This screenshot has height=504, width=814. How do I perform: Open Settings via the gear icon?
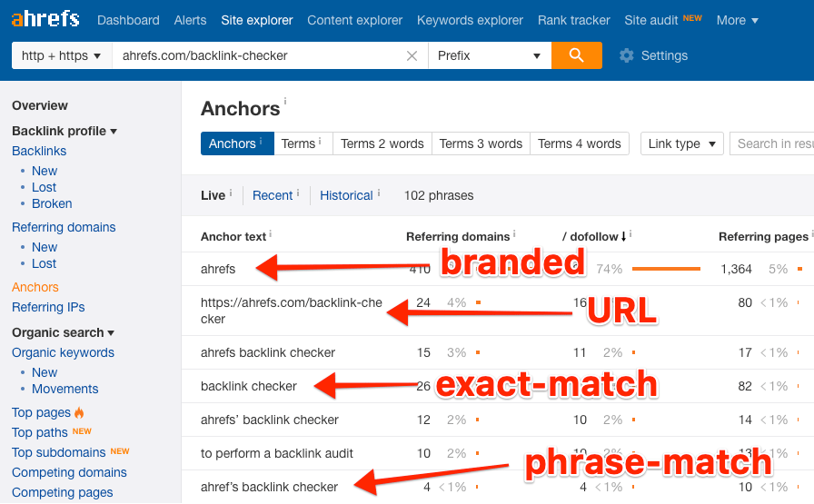(626, 55)
